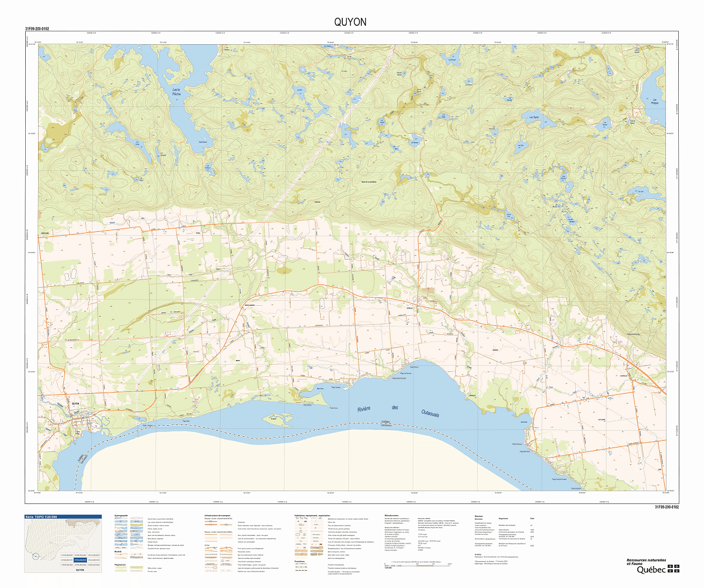Click the Sources heading
704x588 pixels.
click(x=478, y=516)
